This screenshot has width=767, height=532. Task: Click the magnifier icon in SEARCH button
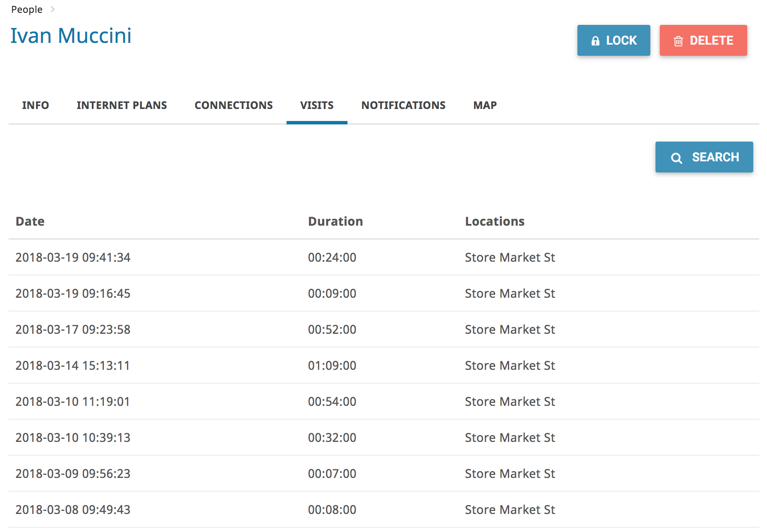[676, 158]
